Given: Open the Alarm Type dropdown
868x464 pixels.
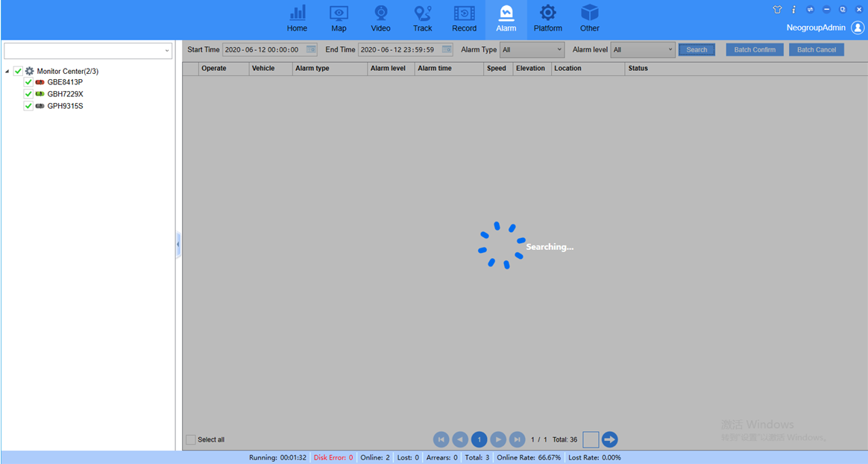Looking at the screenshot, I should tap(532, 50).
